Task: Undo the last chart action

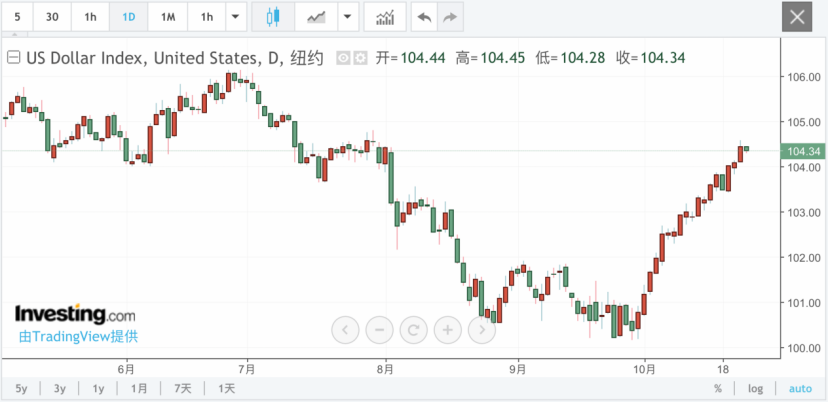Action: pyautogui.click(x=424, y=17)
